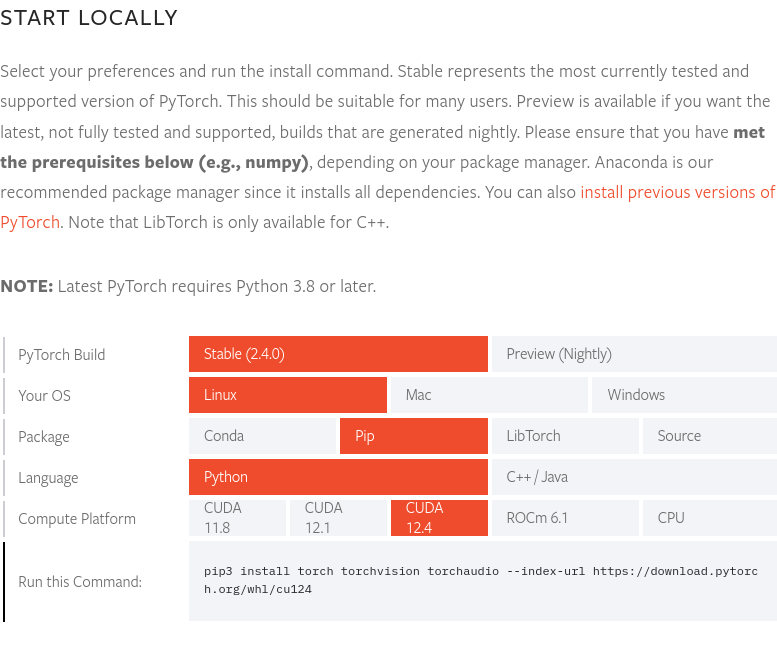Viewport: 777px width, 649px height.
Task: Choose CUDA 12.1 compute platform
Action: (x=338, y=518)
